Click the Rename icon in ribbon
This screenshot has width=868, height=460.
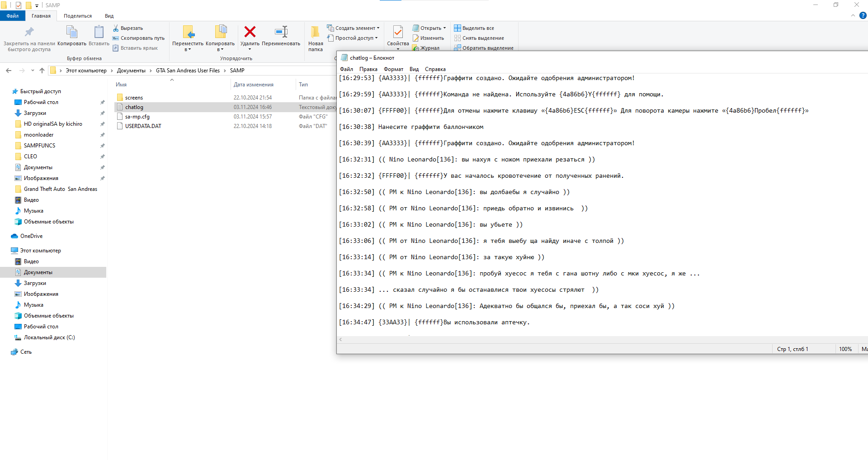281,32
